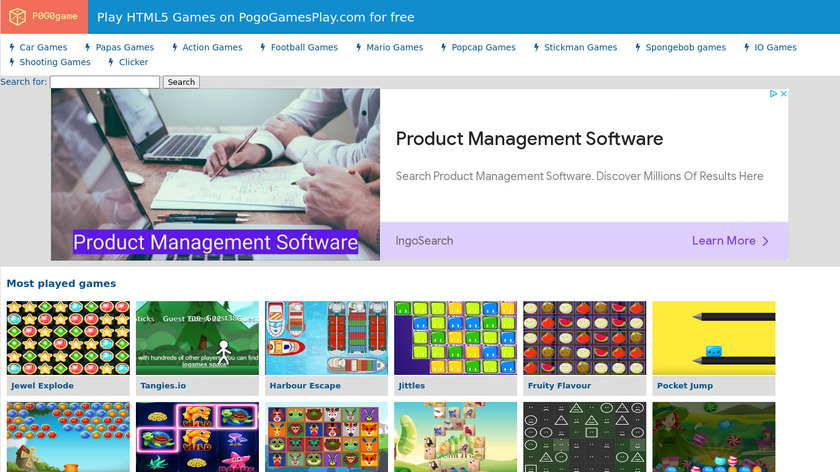Go to Stickman Games
The height and width of the screenshot is (472, 840).
coord(580,47)
